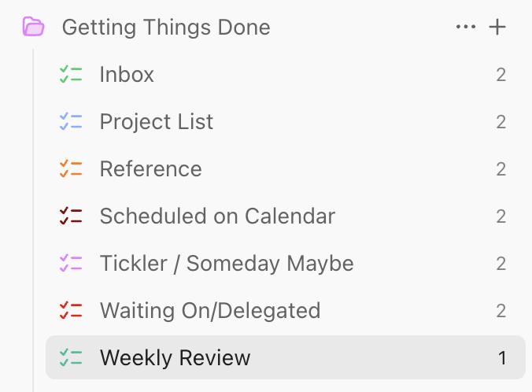The height and width of the screenshot is (392, 532).
Task: Click the orange Reference checklist icon
Action: click(x=71, y=169)
